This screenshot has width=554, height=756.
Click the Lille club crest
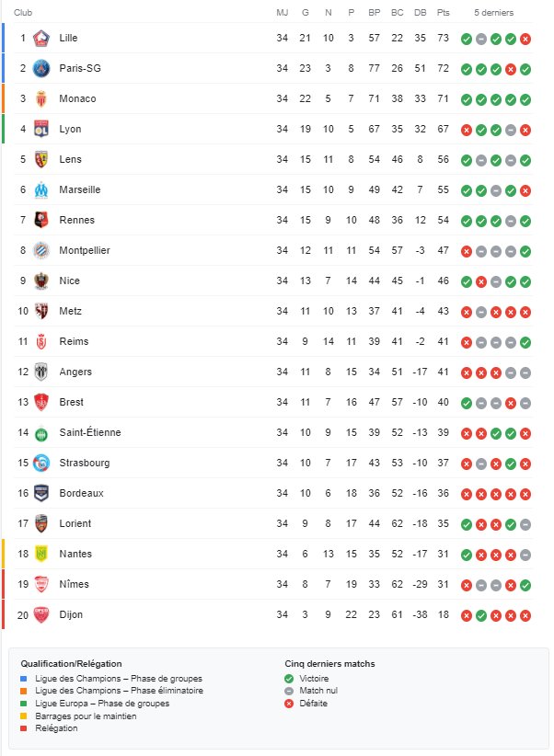point(41,38)
